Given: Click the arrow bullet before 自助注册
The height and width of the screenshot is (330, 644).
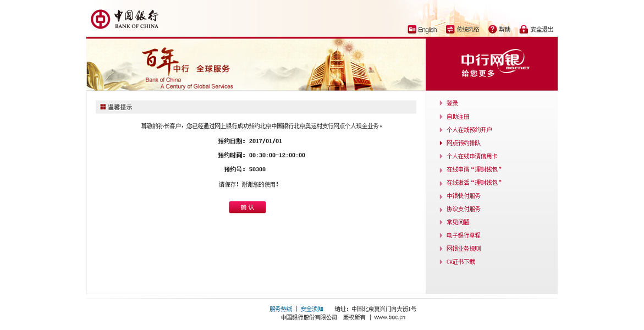Looking at the screenshot, I should (x=441, y=116).
